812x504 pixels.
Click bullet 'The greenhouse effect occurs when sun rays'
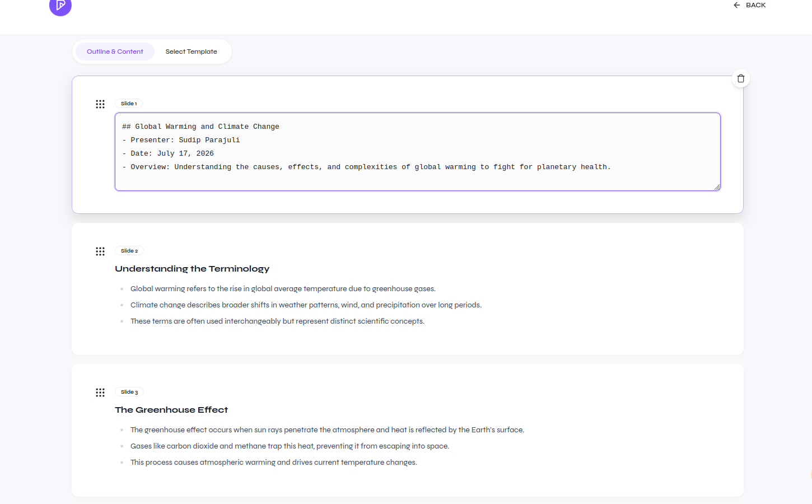pos(327,430)
